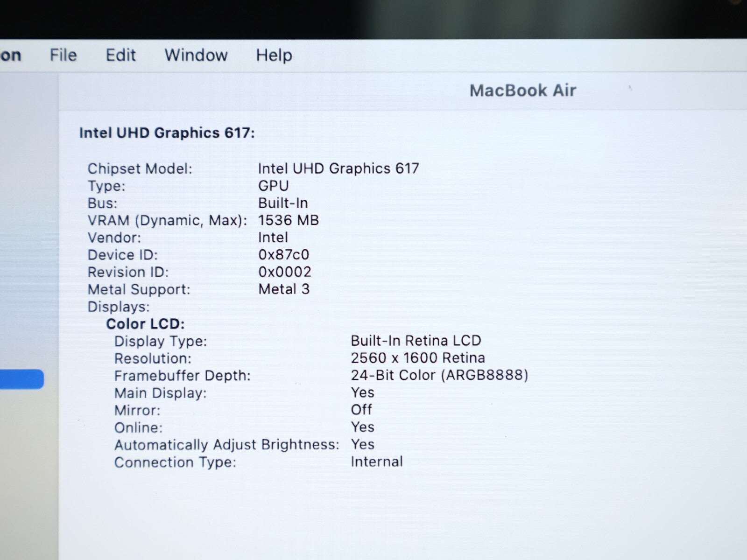Click the Framebuffer Depth value 24-Bit Color

pos(439,375)
